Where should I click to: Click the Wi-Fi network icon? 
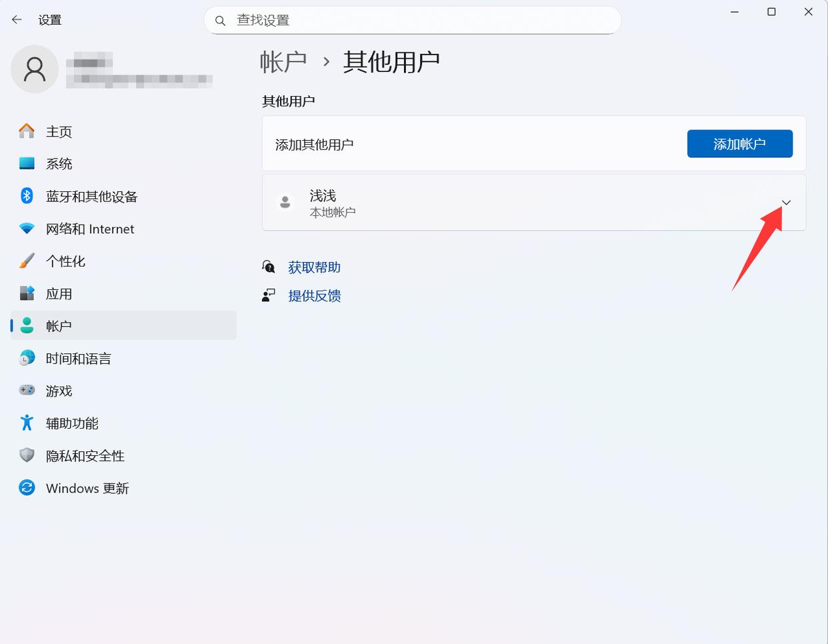pos(27,229)
